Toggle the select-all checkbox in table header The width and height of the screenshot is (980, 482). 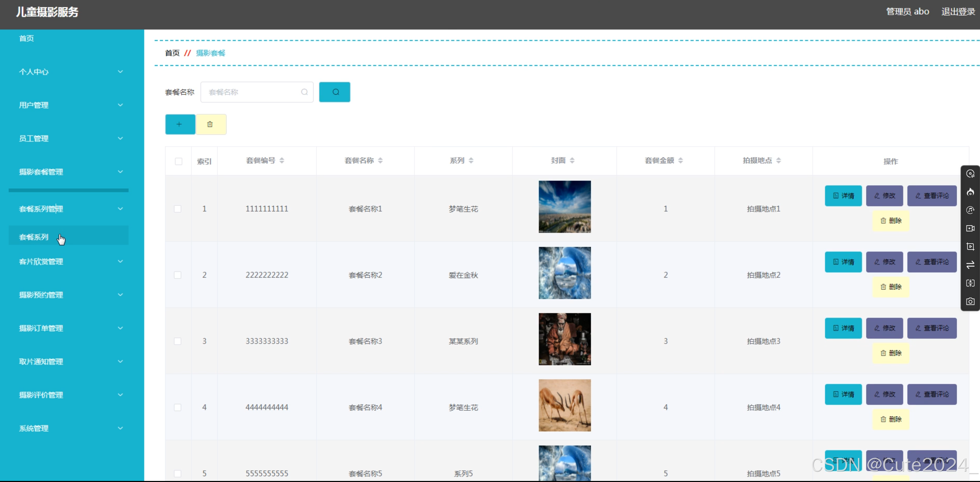pyautogui.click(x=178, y=161)
